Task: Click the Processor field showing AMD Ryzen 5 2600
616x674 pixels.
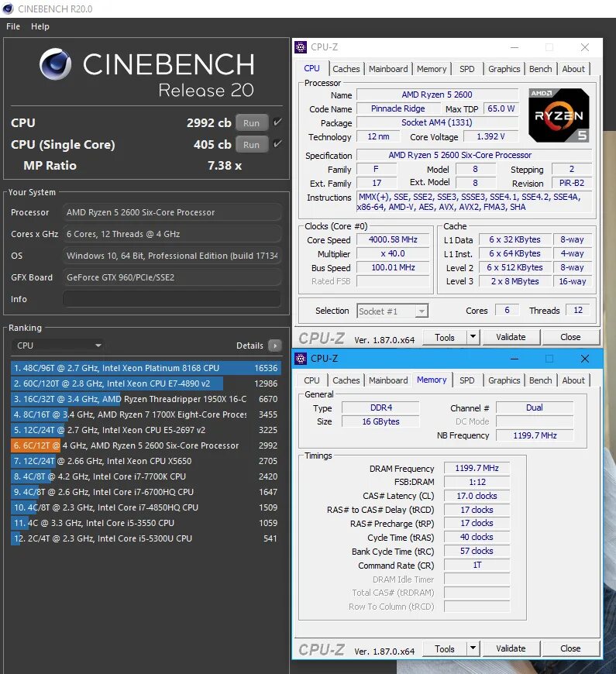Action: tap(172, 212)
